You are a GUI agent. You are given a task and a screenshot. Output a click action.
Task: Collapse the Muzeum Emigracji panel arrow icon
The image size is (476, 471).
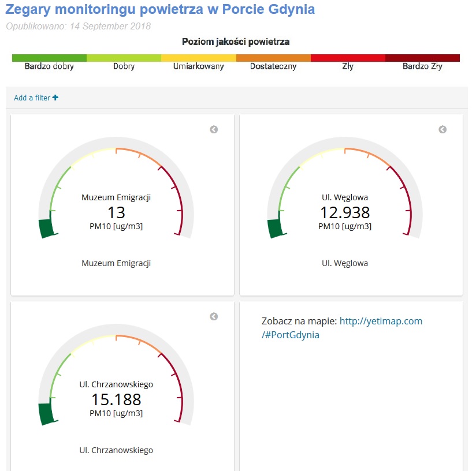tap(214, 130)
